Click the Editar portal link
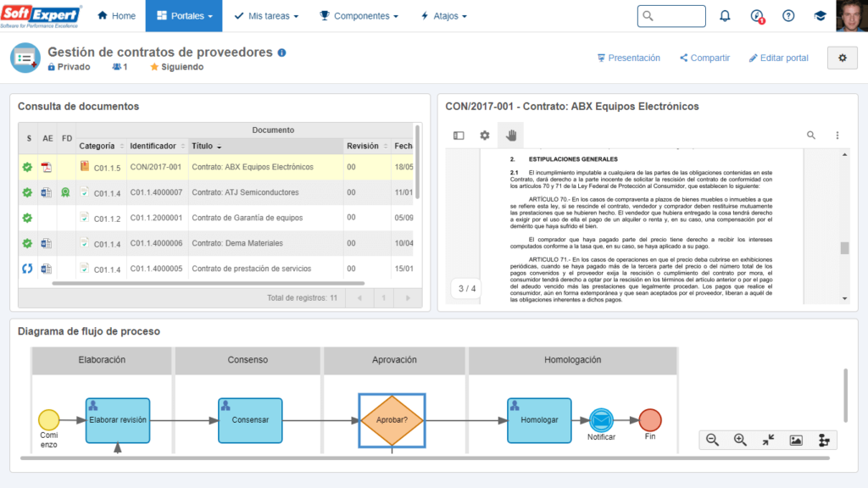Screen dimensions: 868x488 (778, 58)
